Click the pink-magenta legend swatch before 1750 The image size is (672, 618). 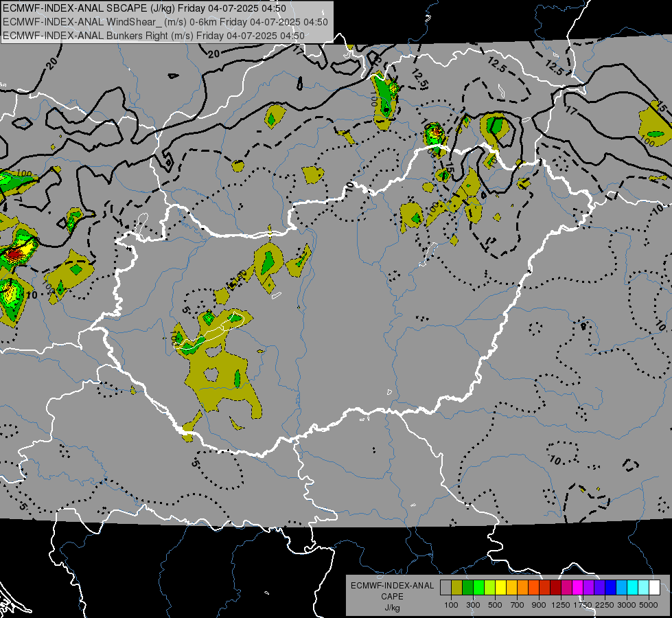pos(566,588)
